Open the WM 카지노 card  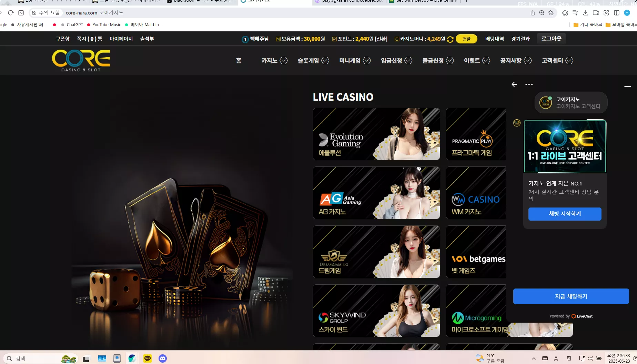(476, 193)
